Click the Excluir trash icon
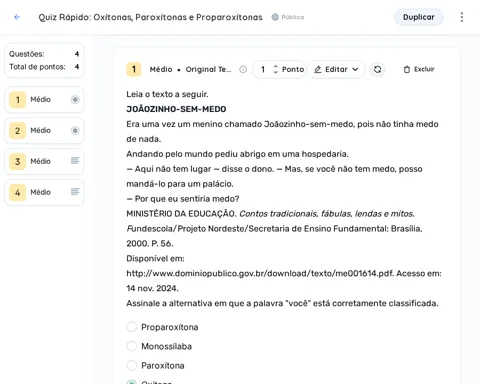 (x=407, y=69)
